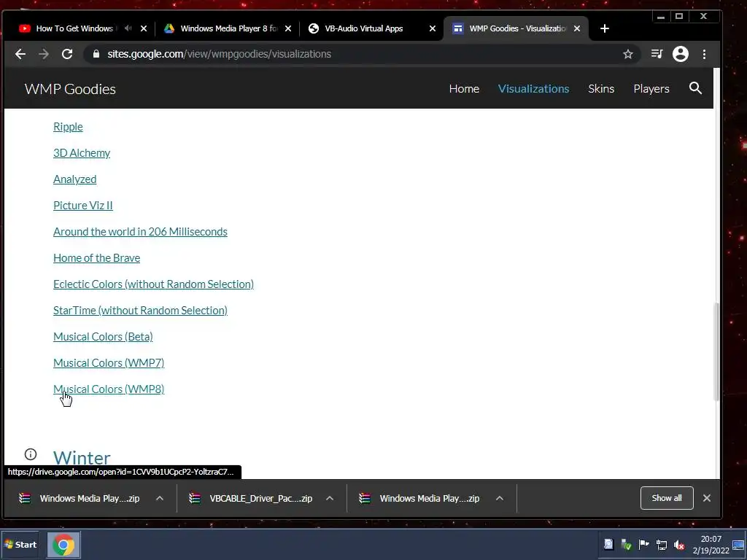747x560 pixels.
Task: Open the Visualizations nav item
Action: pyautogui.click(x=533, y=88)
